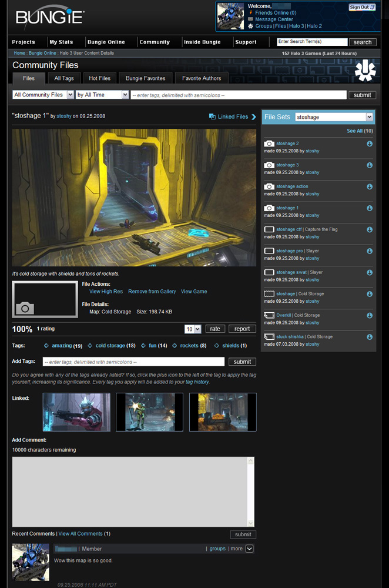Click the plus icon beside amazing tag
Viewport: 389px width, 588px height.
pos(46,346)
